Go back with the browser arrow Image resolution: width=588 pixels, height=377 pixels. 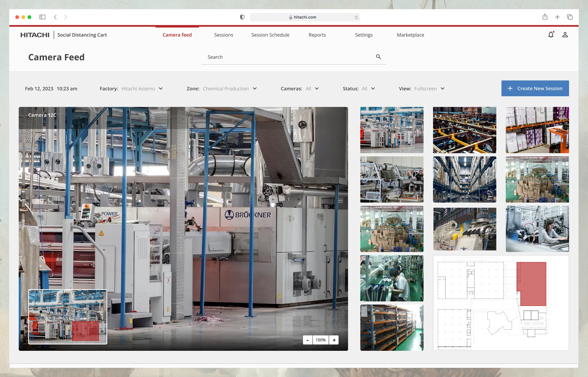click(55, 17)
